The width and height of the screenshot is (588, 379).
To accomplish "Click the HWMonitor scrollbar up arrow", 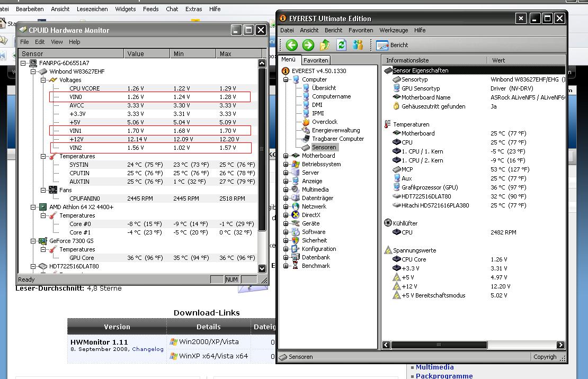I will point(262,63).
